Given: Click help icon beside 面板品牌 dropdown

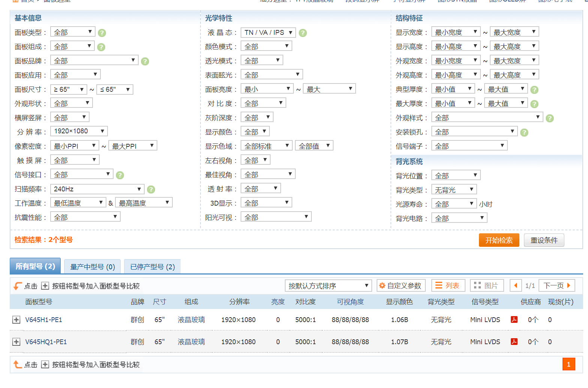Looking at the screenshot, I should pyautogui.click(x=145, y=61).
